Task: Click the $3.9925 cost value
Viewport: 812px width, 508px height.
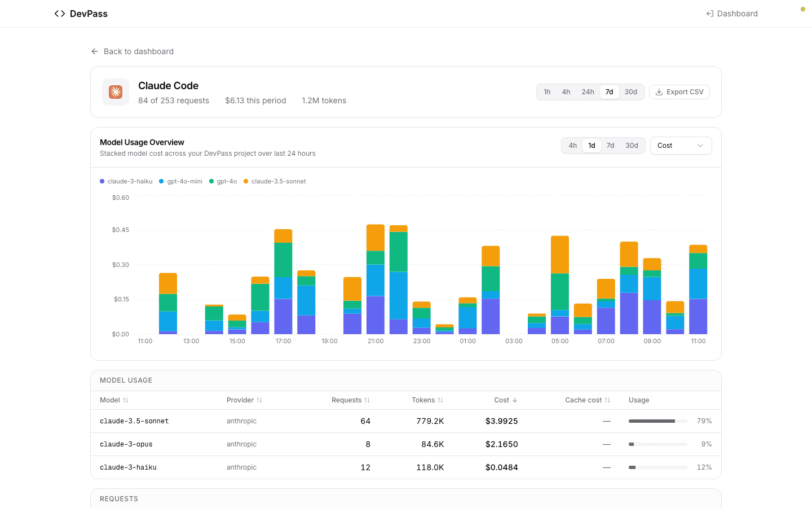Action: coord(502,421)
